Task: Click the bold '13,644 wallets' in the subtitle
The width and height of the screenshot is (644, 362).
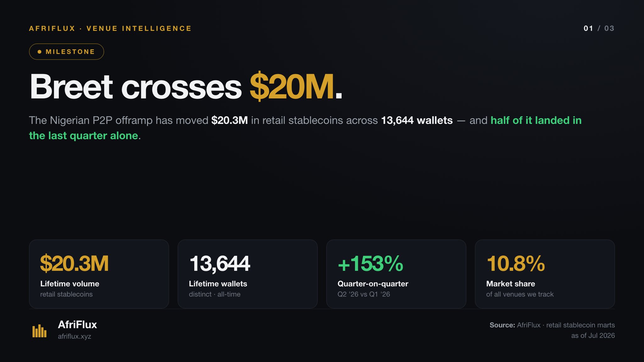Action: [417, 120]
